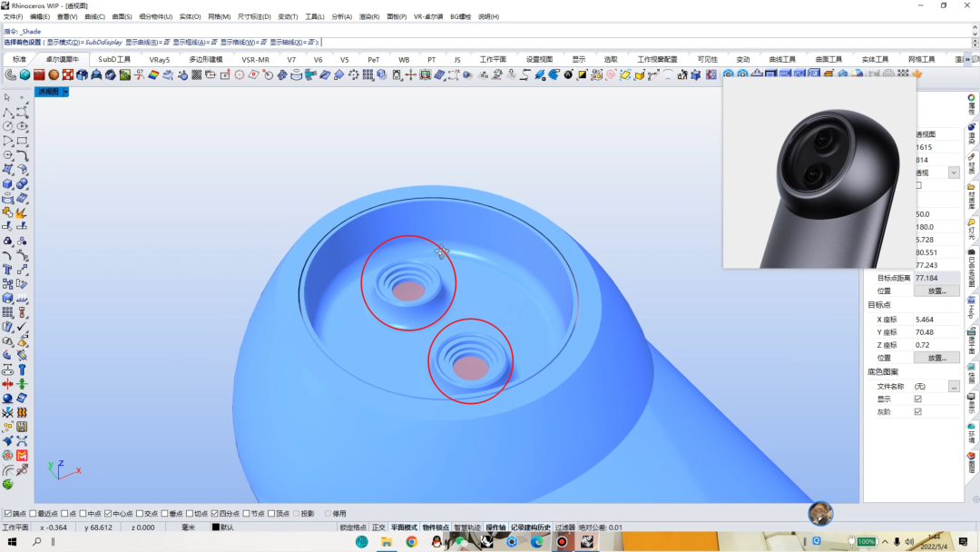This screenshot has width=980, height=552.
Task: Toggle 锁定格点 in status bar
Action: (353, 527)
